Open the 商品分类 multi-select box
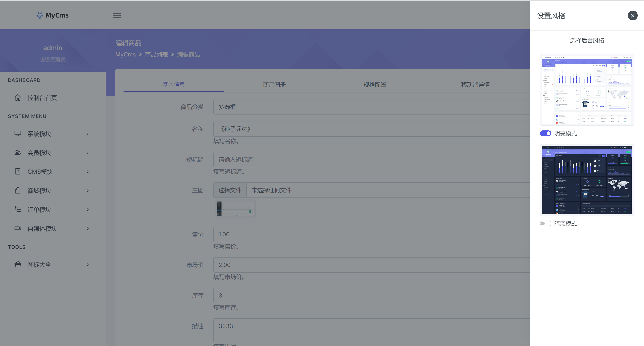The width and height of the screenshot is (644, 346). click(371, 107)
